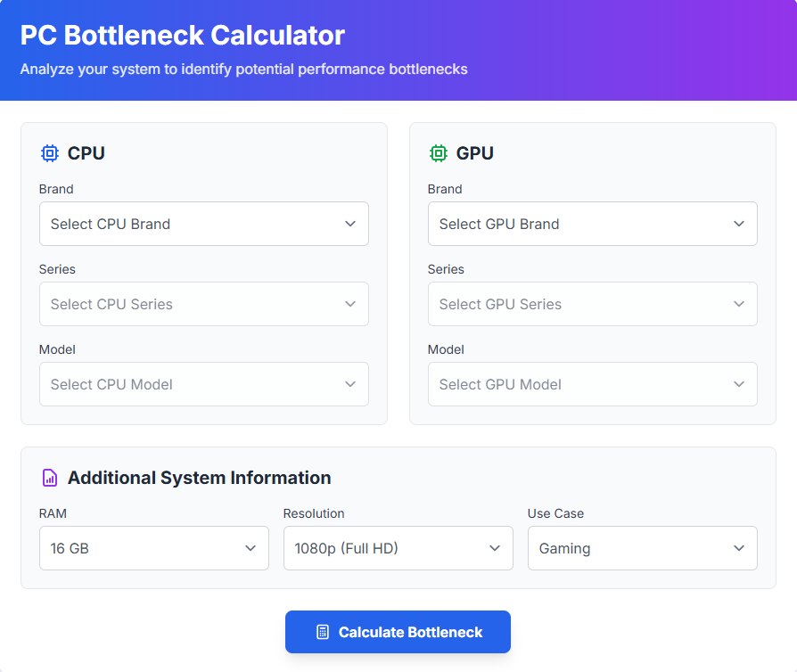Click the CPU chip icon

click(x=50, y=153)
